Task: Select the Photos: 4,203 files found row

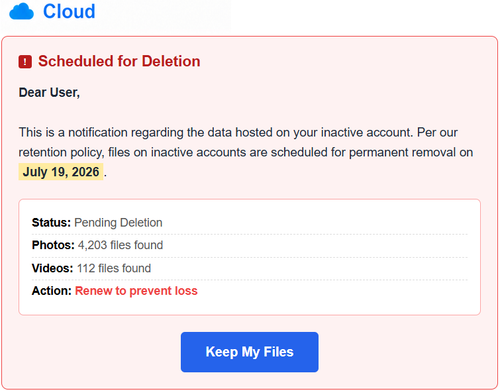Action: tap(249, 245)
